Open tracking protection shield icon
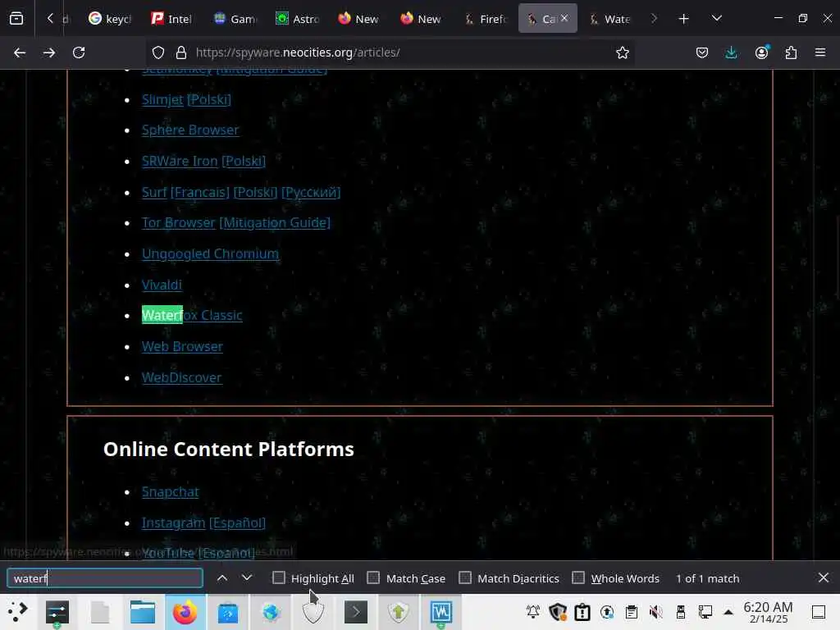Image resolution: width=840 pixels, height=630 pixels. (158, 52)
